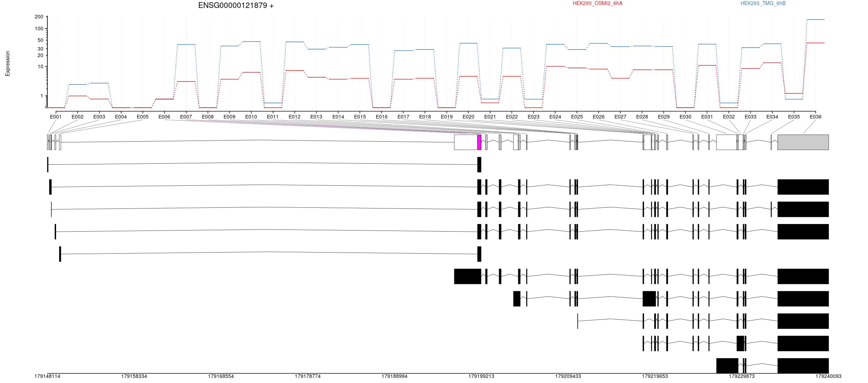The height and width of the screenshot is (383, 868).
Task: Click exon label E009
Action: tap(229, 117)
